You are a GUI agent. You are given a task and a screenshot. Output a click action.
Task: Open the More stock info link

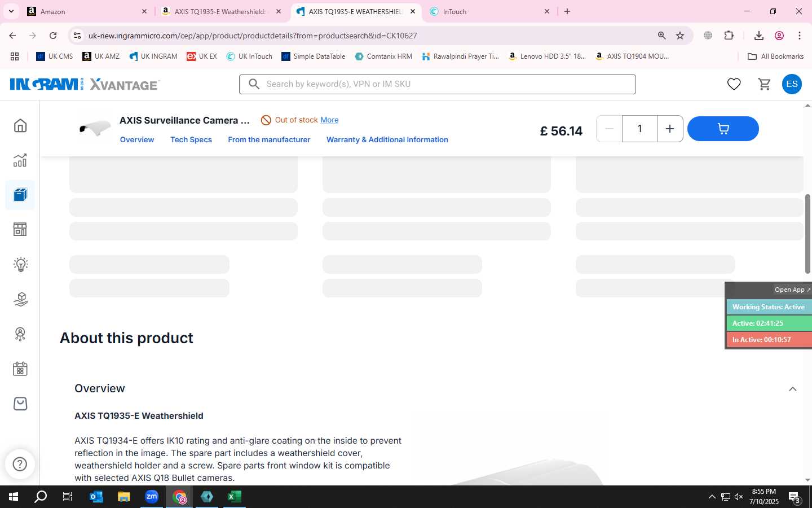(x=329, y=120)
